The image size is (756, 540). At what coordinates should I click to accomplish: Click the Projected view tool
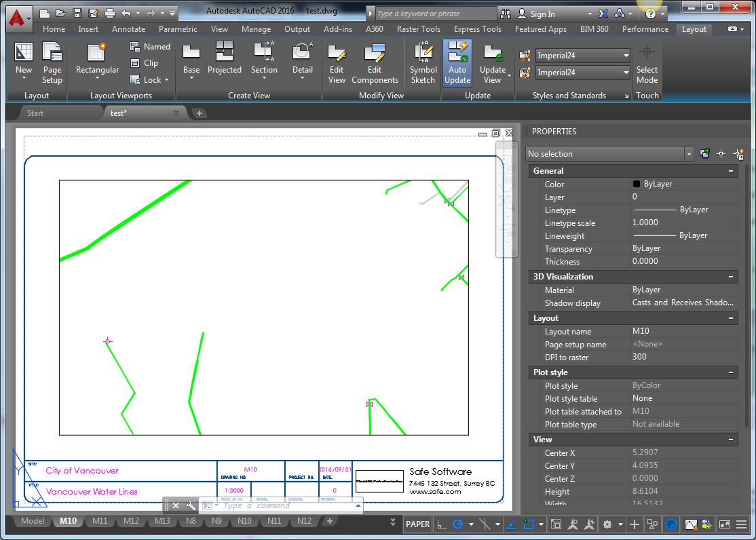tap(225, 59)
